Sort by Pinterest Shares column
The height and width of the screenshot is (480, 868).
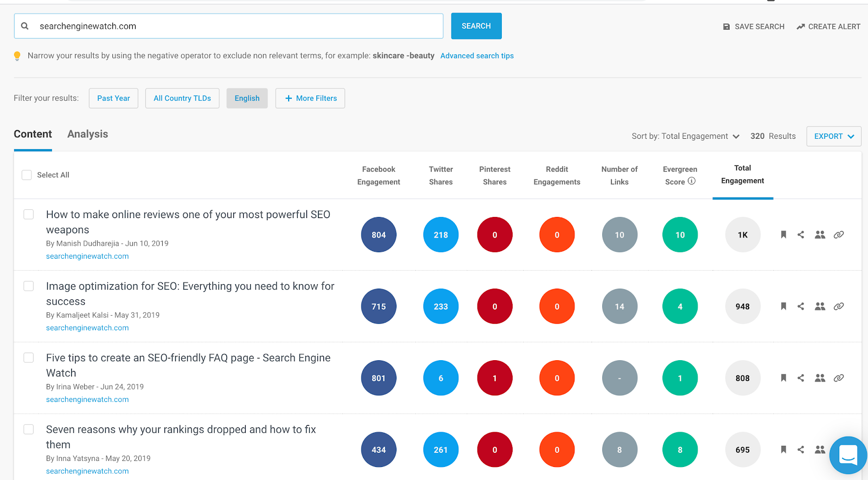(495, 176)
